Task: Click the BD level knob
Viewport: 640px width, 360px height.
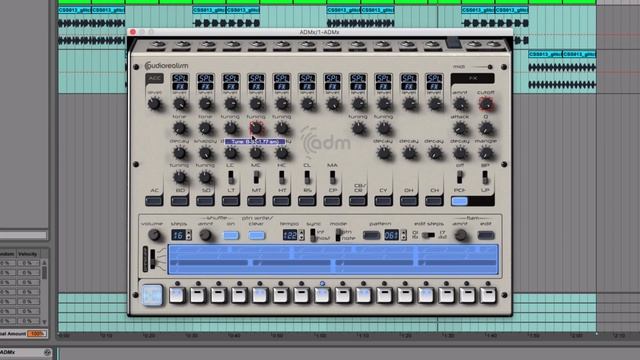Action: pos(180,104)
